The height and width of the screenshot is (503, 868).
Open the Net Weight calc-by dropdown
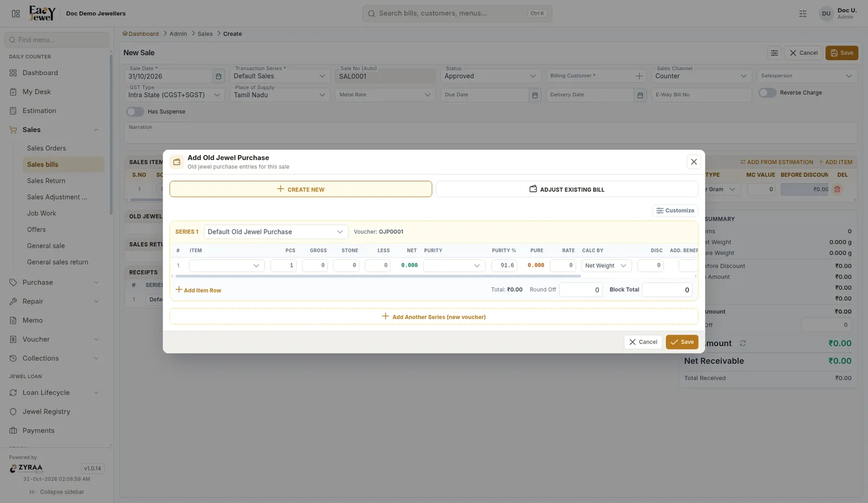(x=607, y=266)
